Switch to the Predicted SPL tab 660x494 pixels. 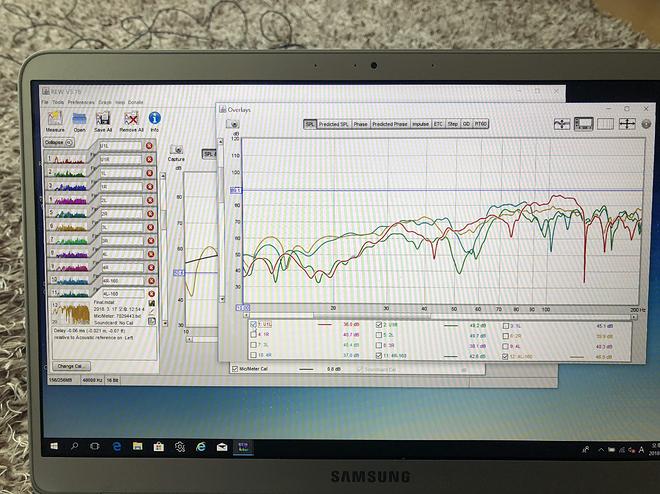click(x=334, y=124)
